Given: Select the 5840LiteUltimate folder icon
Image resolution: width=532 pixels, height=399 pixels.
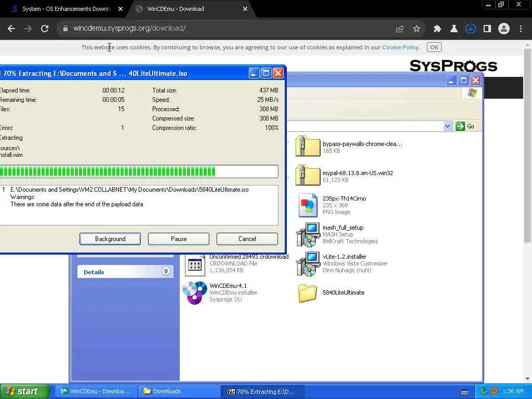Looking at the screenshot, I should pyautogui.click(x=308, y=293).
